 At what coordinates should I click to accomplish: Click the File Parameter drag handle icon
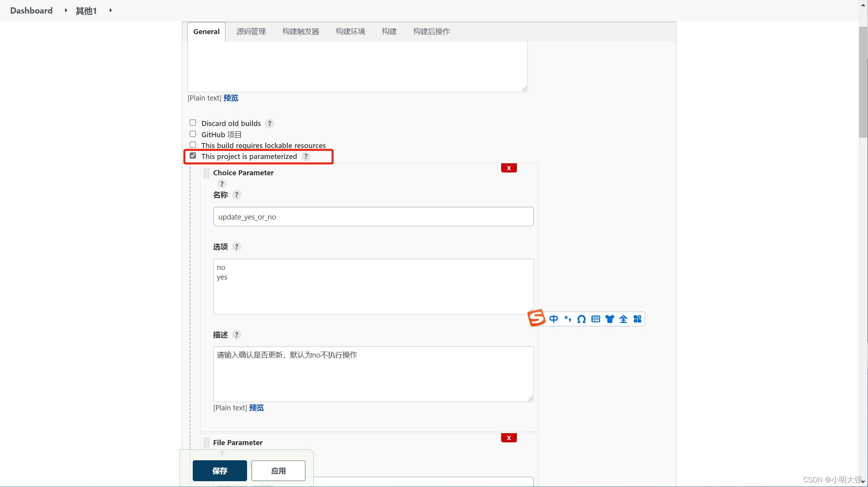coord(207,442)
